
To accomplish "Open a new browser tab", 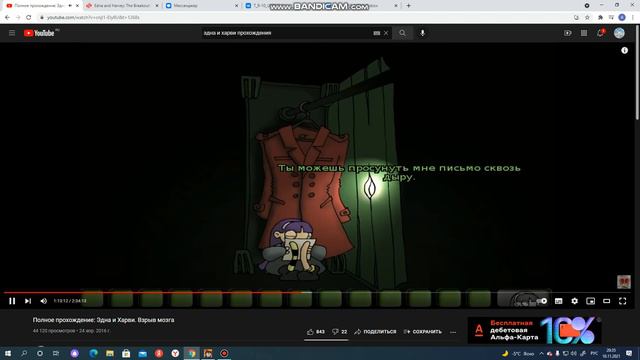I will [408, 6].
